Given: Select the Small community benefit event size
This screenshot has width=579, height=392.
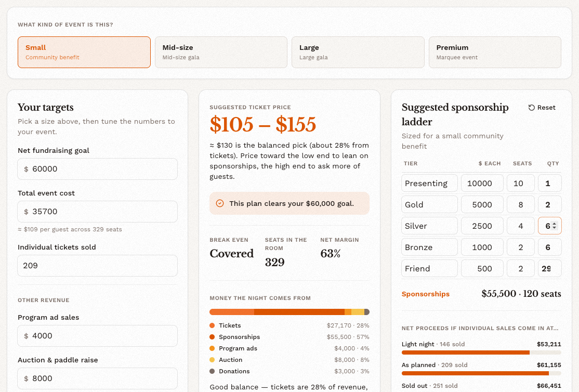Looking at the screenshot, I should [84, 52].
